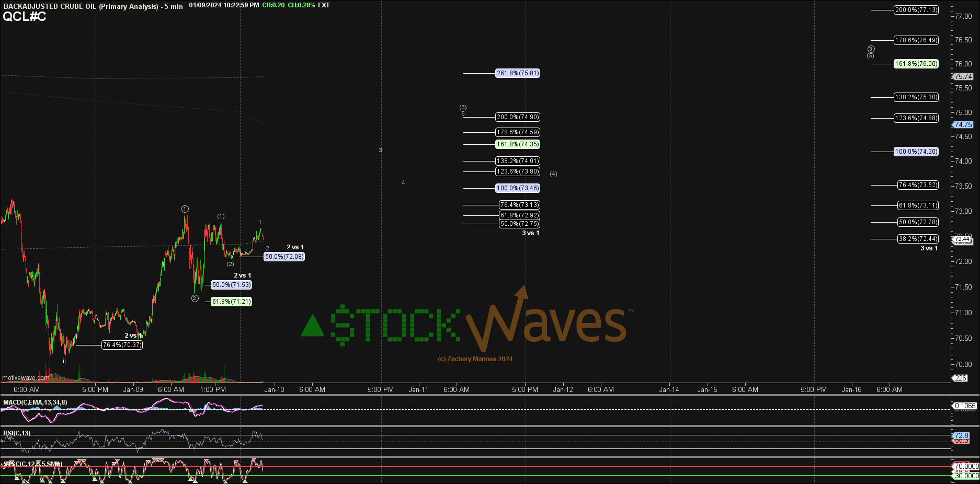Click the 74.75 blue price tag on the axis
This screenshot has height=484, width=980.
coord(963,125)
